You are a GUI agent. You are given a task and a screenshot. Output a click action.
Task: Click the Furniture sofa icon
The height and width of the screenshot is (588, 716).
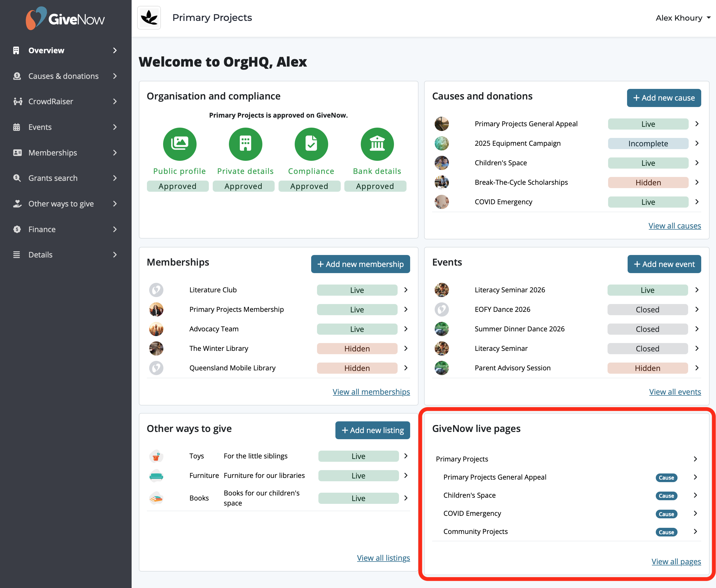pyautogui.click(x=156, y=476)
